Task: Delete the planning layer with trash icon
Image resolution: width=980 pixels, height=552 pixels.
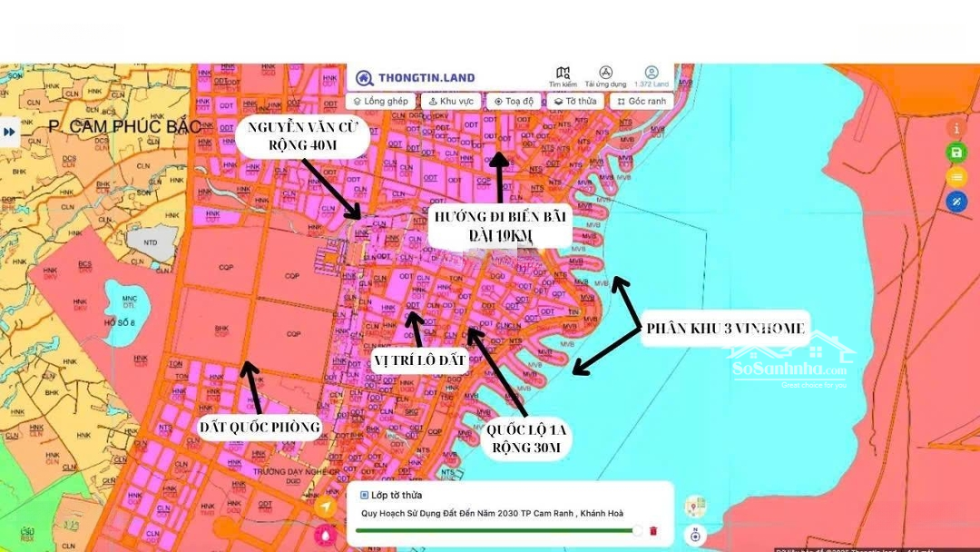Action: (653, 531)
